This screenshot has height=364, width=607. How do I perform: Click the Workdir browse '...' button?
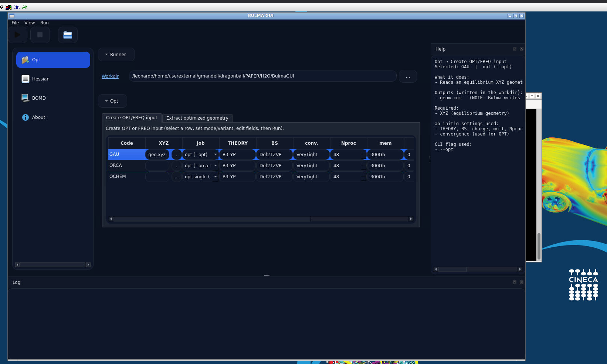pos(408,76)
